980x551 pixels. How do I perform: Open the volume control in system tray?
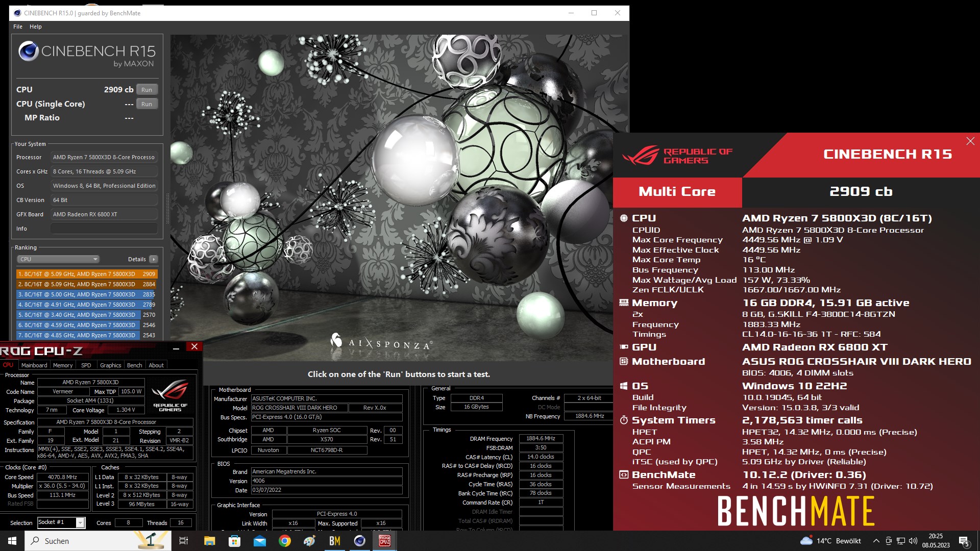(x=913, y=541)
